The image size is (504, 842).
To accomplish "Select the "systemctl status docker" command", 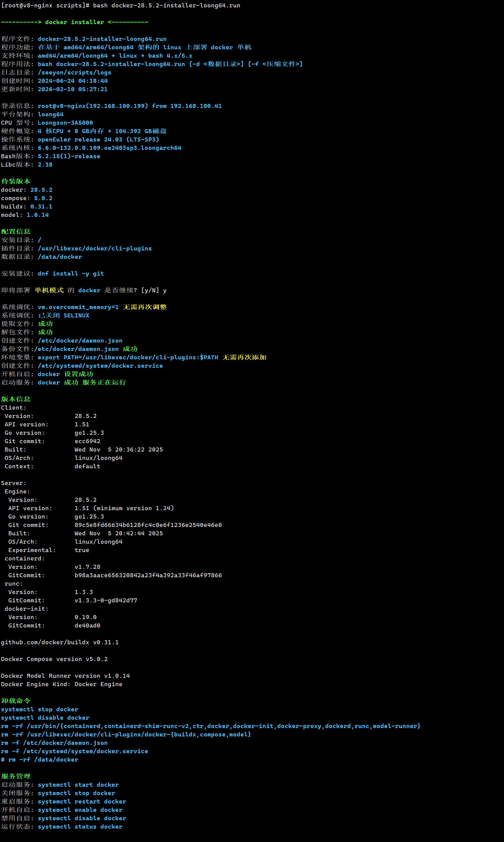I will coord(80,827).
